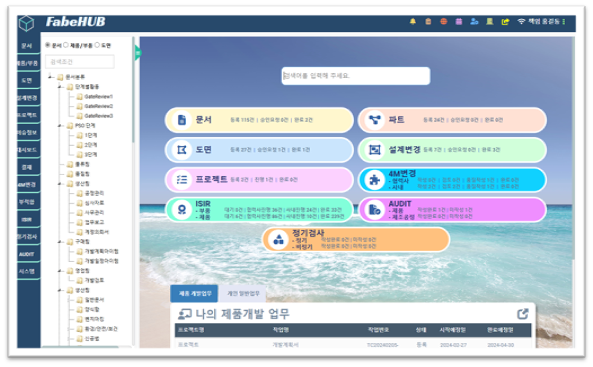The height and width of the screenshot is (367, 593).
Task: Open the orange globe icon
Action: click(444, 22)
